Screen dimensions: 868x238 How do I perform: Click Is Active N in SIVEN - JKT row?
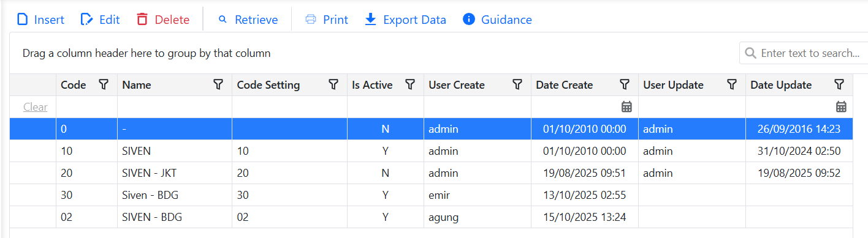tap(386, 173)
